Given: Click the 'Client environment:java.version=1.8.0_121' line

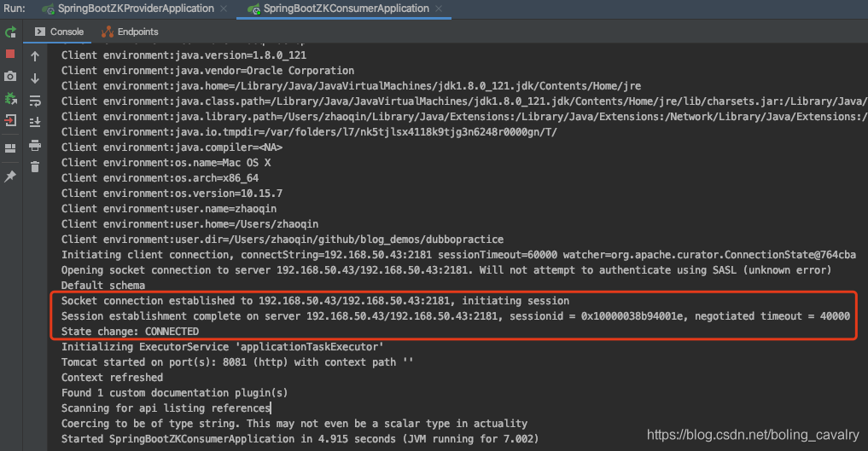Looking at the screenshot, I should click(x=184, y=55).
